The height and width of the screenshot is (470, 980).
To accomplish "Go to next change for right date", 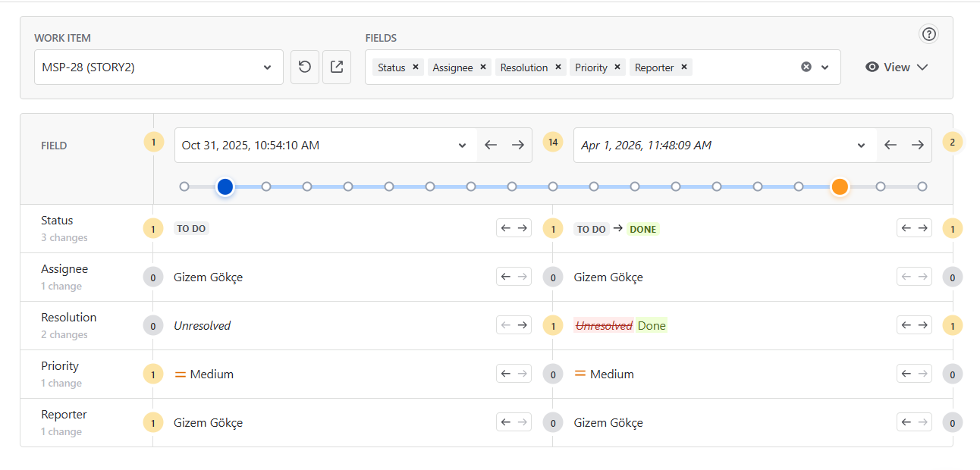I will [x=917, y=145].
